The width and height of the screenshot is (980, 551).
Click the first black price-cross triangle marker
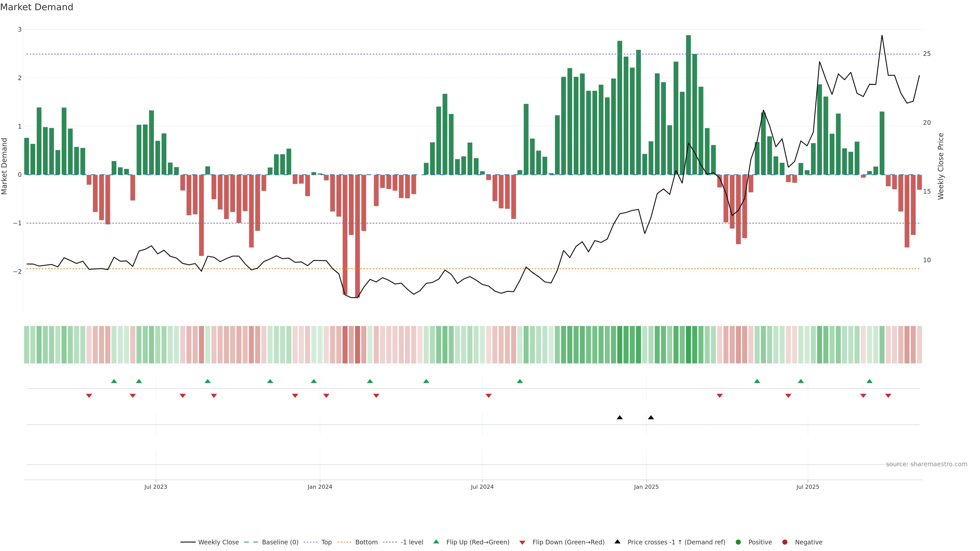tap(620, 418)
